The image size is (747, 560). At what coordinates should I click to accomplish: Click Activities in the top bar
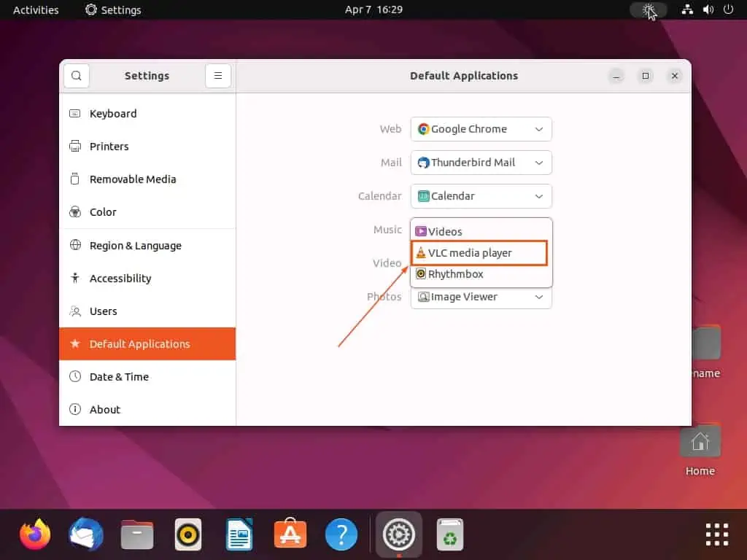click(36, 9)
